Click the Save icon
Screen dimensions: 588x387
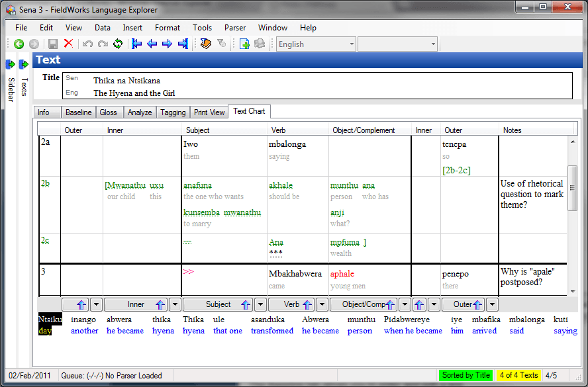click(52, 44)
